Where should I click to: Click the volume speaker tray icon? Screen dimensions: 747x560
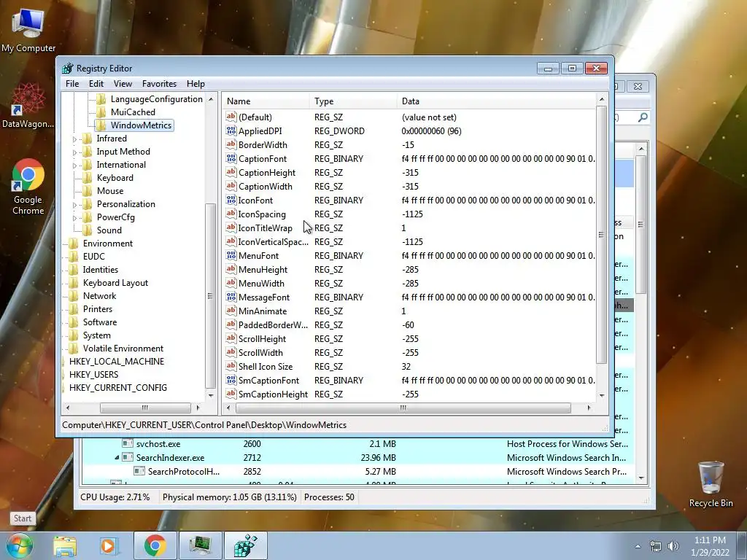[673, 546]
